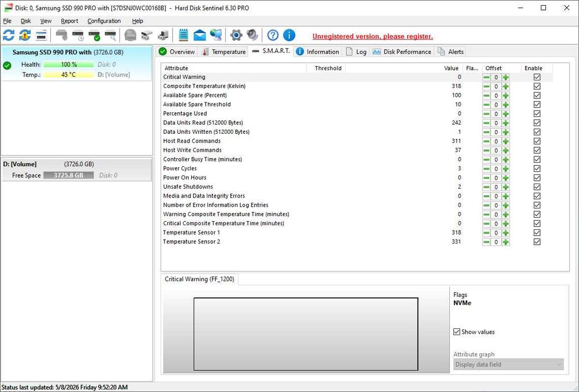This screenshot has height=392, width=579.
Task: Click the yellow Temp. 45 °C bar
Action: pos(68,75)
